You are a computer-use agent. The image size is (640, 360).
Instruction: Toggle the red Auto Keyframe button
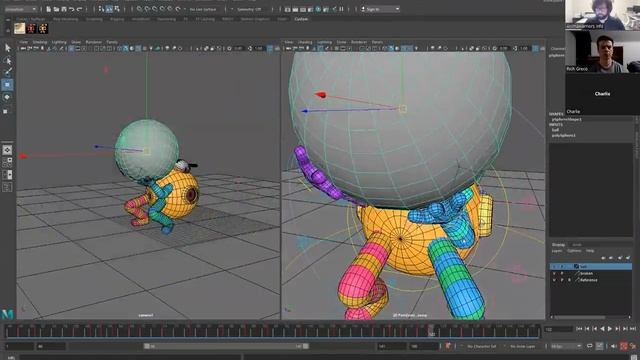point(624,346)
